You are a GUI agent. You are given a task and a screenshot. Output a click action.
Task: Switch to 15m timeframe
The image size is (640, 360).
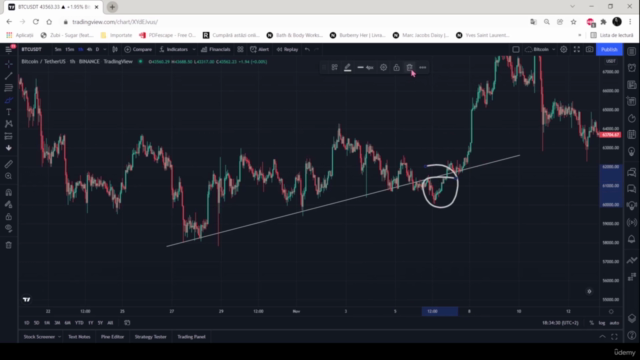click(70, 49)
